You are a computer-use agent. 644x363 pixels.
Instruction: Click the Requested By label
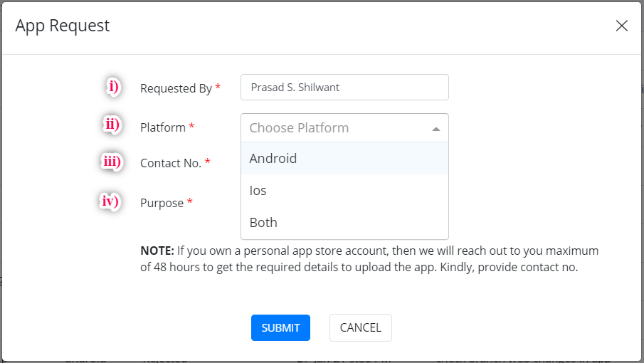[176, 88]
